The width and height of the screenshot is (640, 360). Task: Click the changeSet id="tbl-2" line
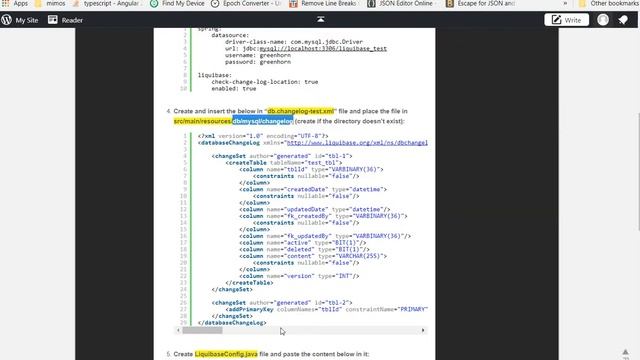tap(282, 303)
